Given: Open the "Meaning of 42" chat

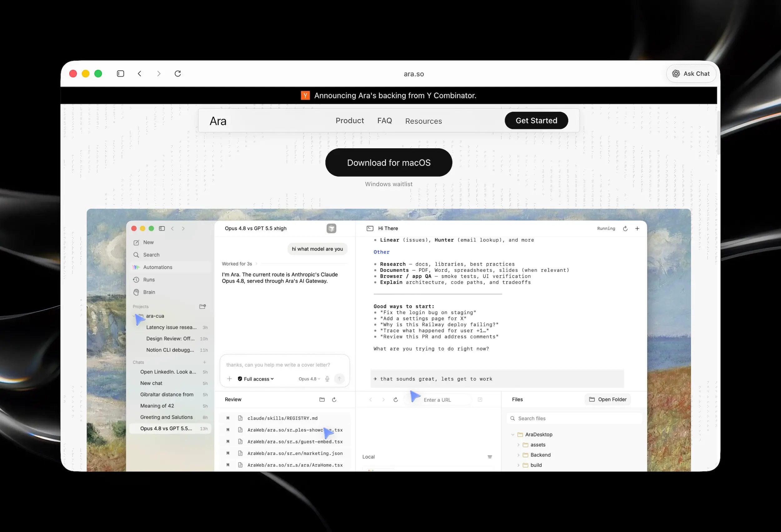Looking at the screenshot, I should pyautogui.click(x=170, y=406).
